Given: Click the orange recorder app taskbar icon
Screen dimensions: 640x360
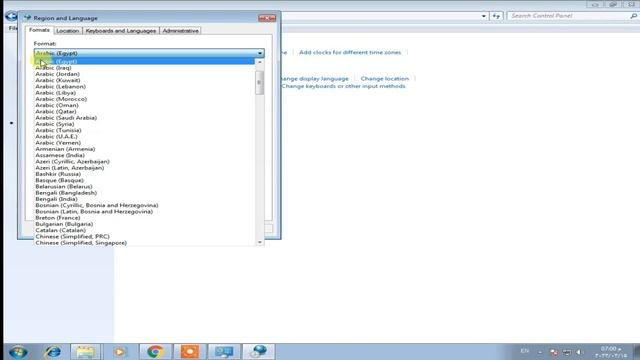Looking at the screenshot, I should pos(189,351).
